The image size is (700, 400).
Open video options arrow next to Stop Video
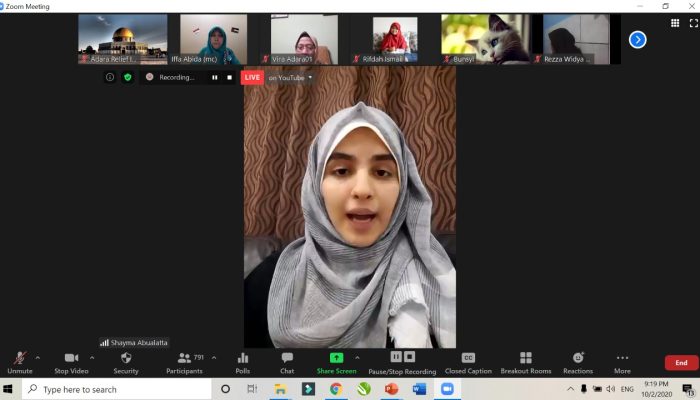coord(92,358)
